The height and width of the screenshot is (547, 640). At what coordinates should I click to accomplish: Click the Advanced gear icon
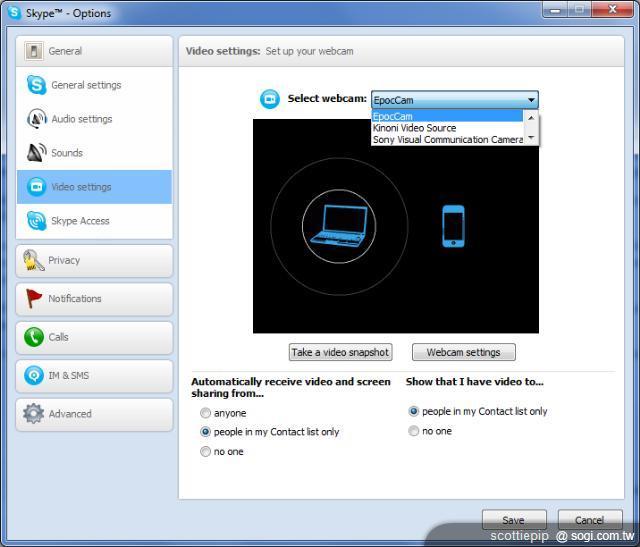pos(33,414)
